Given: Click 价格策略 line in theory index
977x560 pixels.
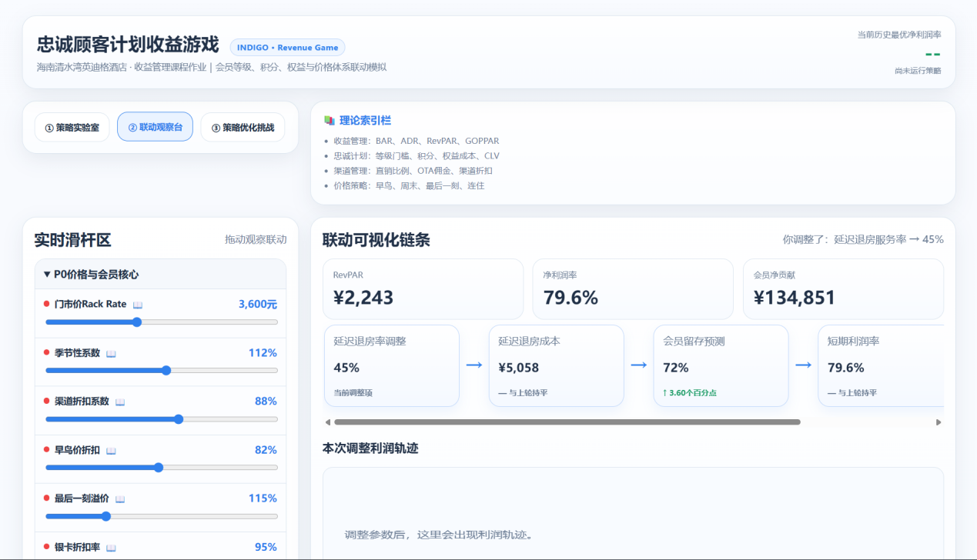Looking at the screenshot, I should (409, 185).
